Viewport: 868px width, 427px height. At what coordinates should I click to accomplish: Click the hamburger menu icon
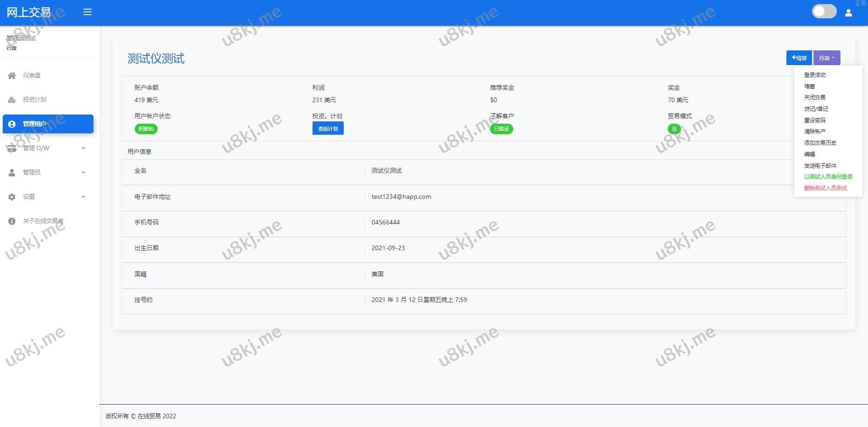88,12
